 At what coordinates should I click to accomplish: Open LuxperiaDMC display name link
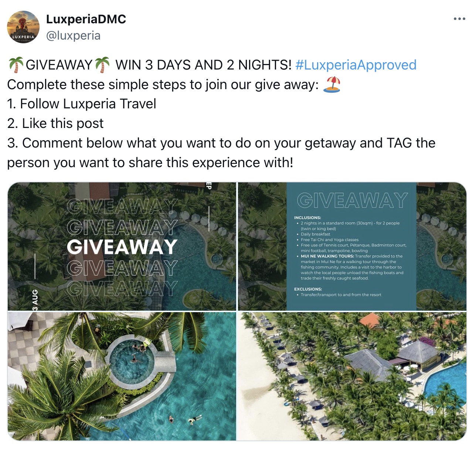click(86, 19)
